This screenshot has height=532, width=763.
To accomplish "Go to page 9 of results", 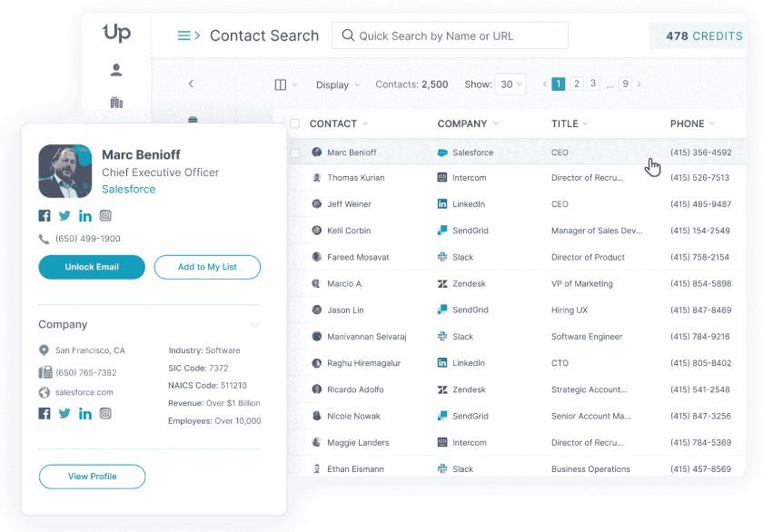I will point(625,84).
